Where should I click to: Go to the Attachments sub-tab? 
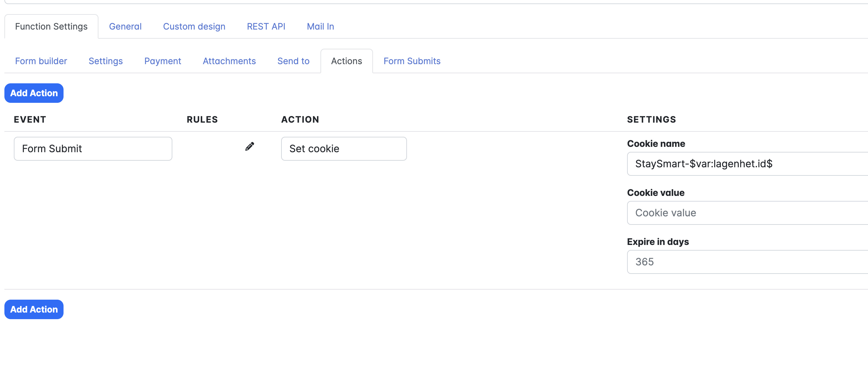click(x=229, y=61)
